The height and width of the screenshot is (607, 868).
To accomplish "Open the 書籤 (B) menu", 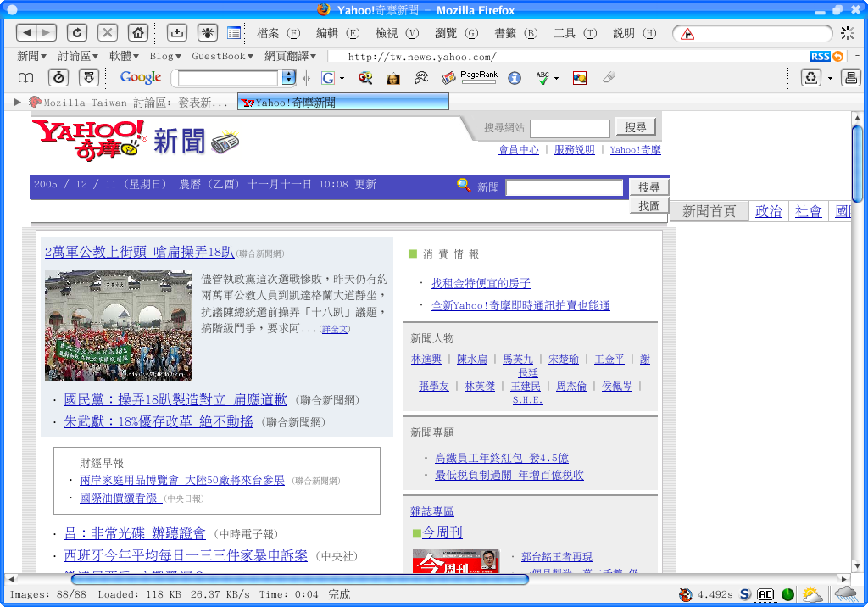I will pos(515,33).
